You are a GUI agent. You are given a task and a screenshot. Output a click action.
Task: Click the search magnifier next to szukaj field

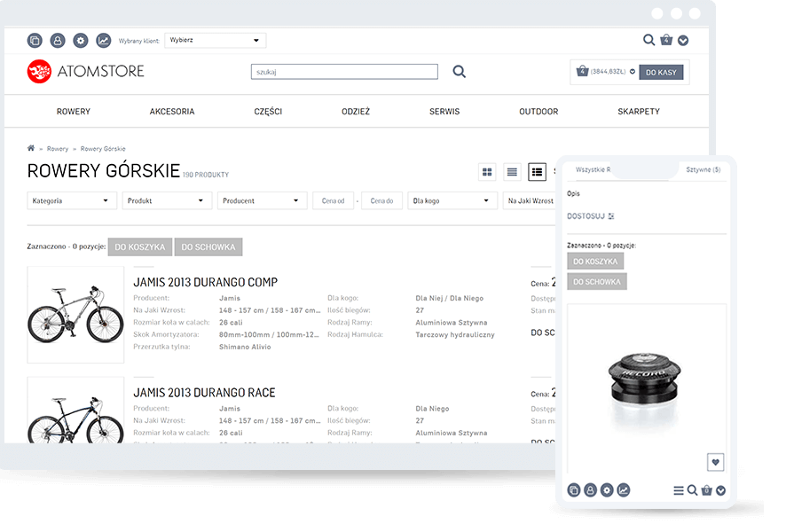[x=460, y=72]
